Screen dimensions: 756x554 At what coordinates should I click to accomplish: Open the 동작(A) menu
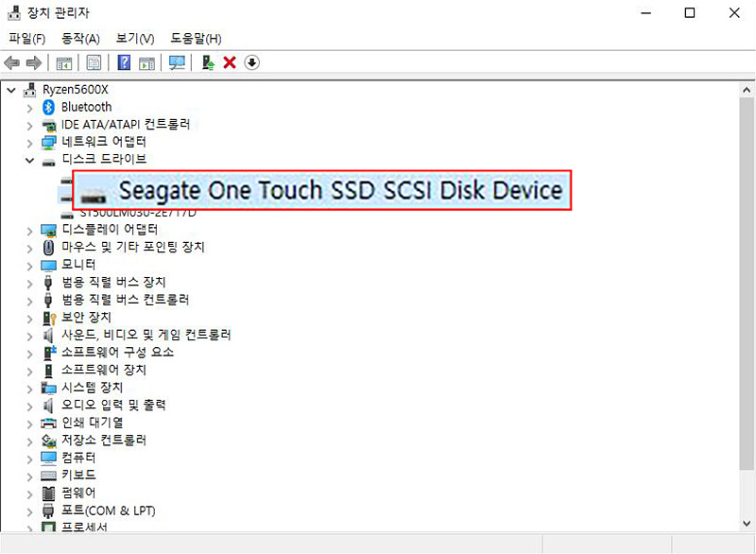tap(80, 38)
